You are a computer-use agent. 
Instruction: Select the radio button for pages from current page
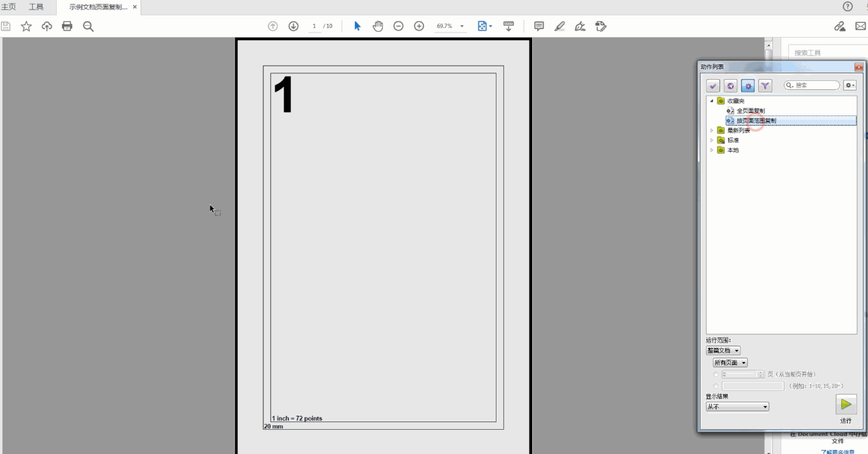[716, 374]
